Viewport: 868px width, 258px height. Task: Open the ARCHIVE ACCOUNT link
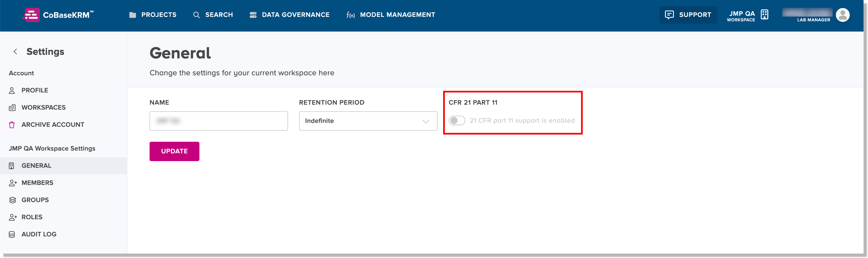coord(53,125)
